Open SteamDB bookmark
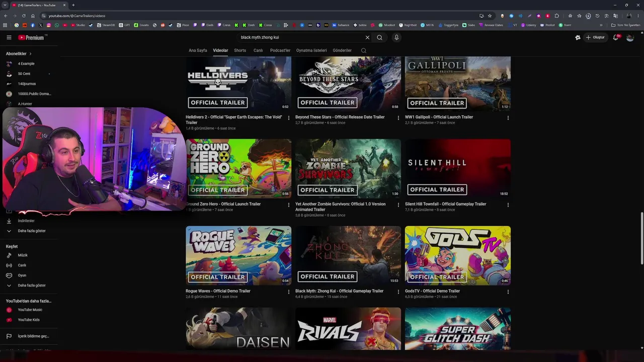The width and height of the screenshot is (644, 362). click(106, 25)
